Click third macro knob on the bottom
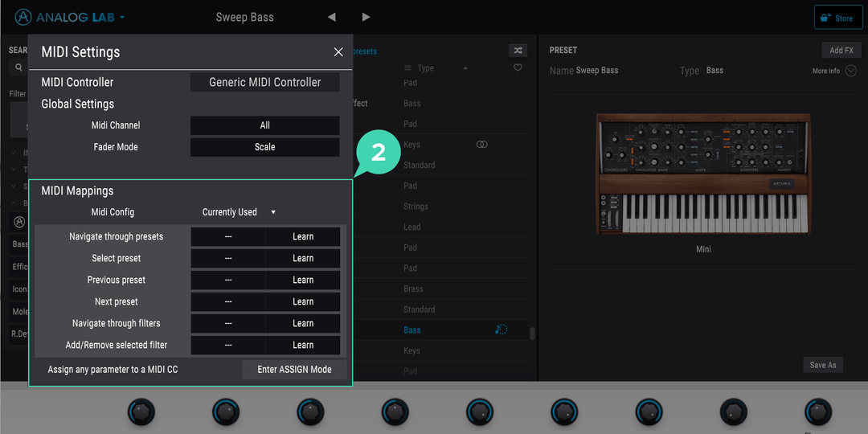The height and width of the screenshot is (434, 868). click(310, 412)
